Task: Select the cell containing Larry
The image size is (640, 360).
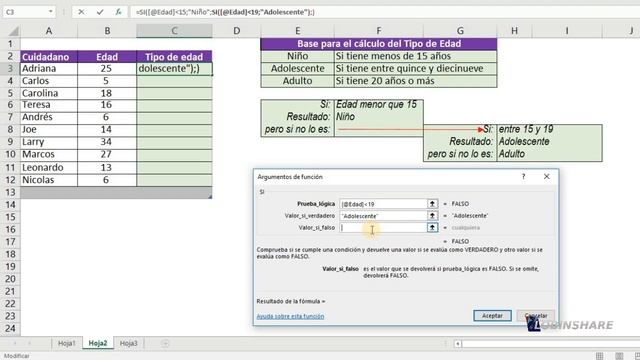Action: [x=49, y=142]
